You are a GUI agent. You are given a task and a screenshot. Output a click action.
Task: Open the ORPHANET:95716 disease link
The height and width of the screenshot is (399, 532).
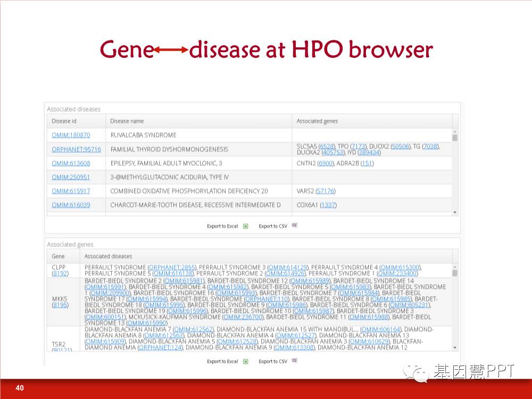tap(76, 149)
